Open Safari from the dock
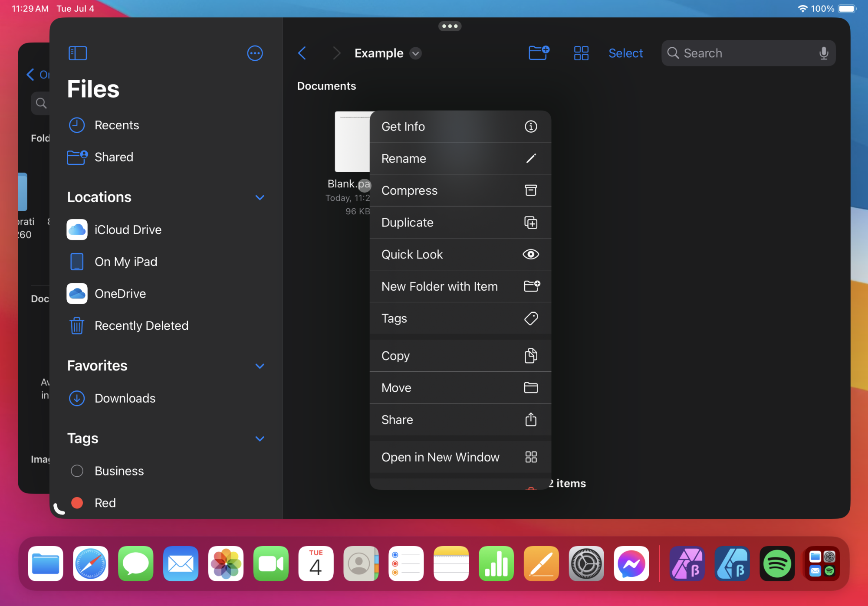This screenshot has height=606, width=868. [x=91, y=563]
